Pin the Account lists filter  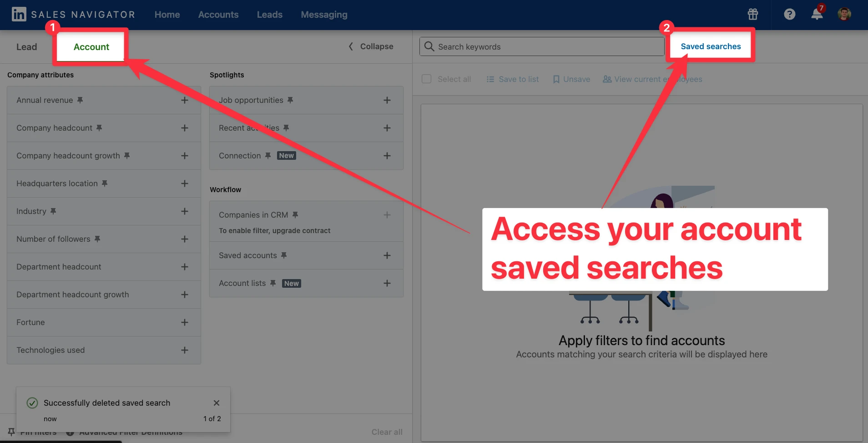tap(273, 283)
